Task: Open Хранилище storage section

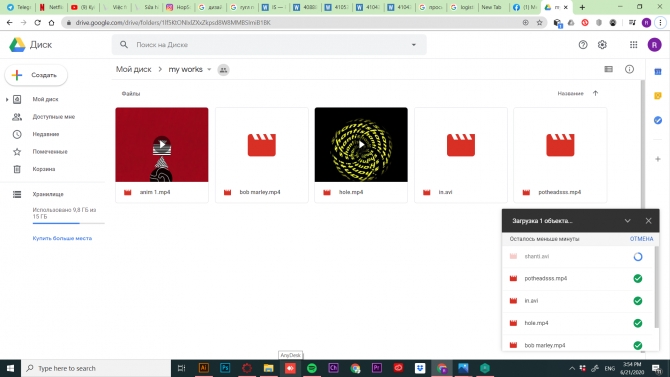Action: [48, 194]
